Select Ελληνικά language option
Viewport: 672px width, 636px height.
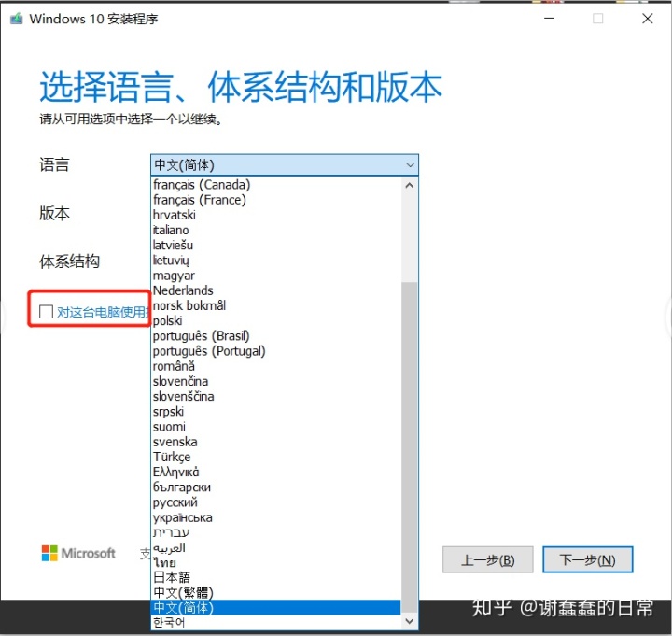276,473
